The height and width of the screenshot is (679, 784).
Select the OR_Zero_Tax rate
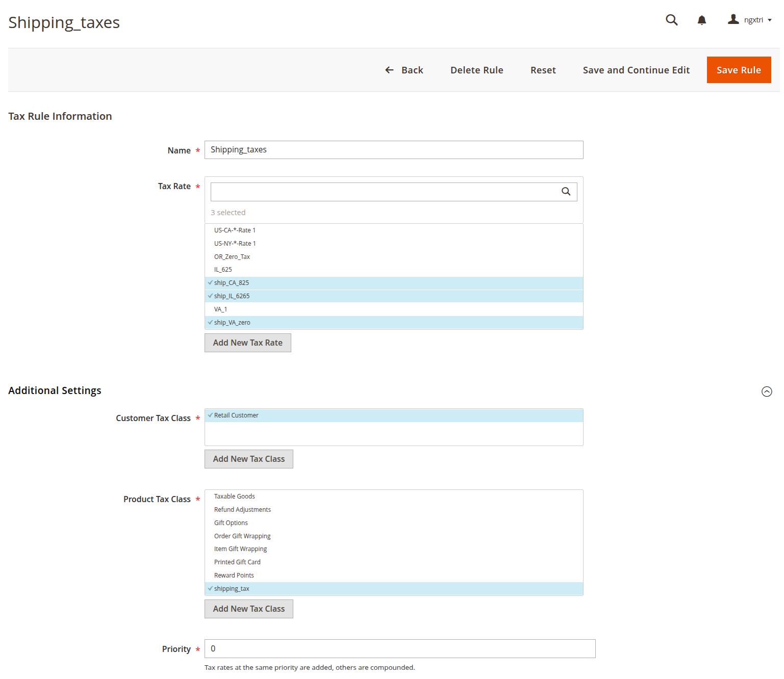point(232,257)
